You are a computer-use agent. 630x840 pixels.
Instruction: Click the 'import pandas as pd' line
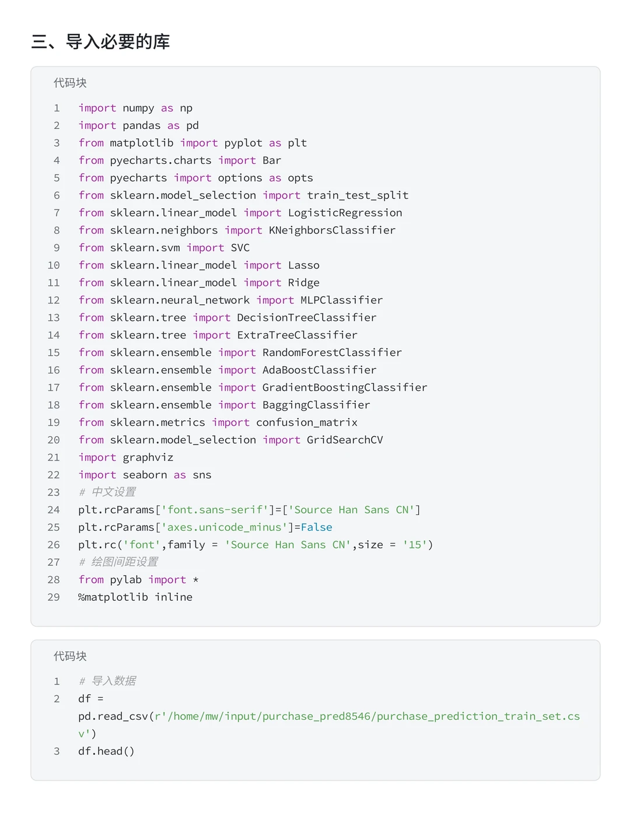139,125
